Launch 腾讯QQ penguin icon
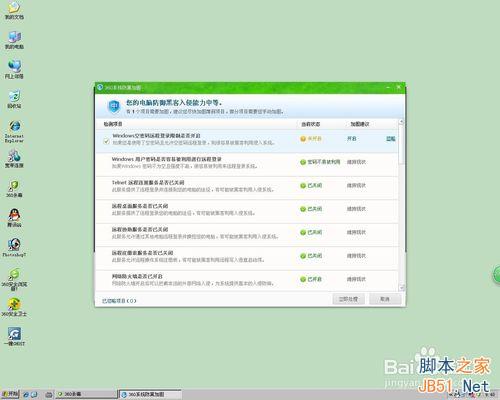Image resolution: width=500 pixels, height=400 pixels. 14,218
